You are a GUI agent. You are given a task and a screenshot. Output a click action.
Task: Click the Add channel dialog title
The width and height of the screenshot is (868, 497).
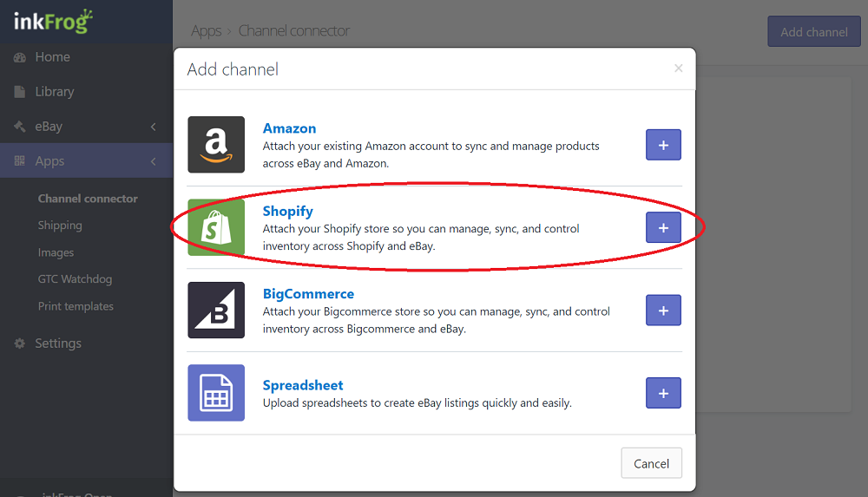click(x=233, y=69)
